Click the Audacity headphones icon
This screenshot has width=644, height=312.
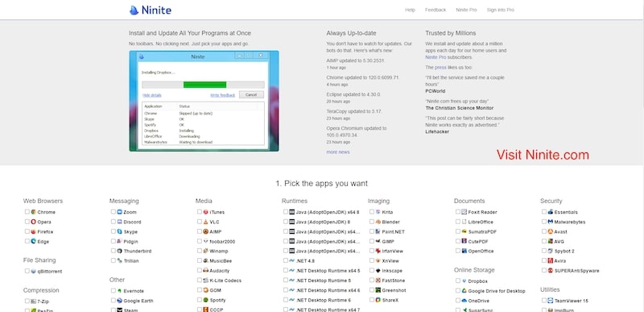[206, 271]
